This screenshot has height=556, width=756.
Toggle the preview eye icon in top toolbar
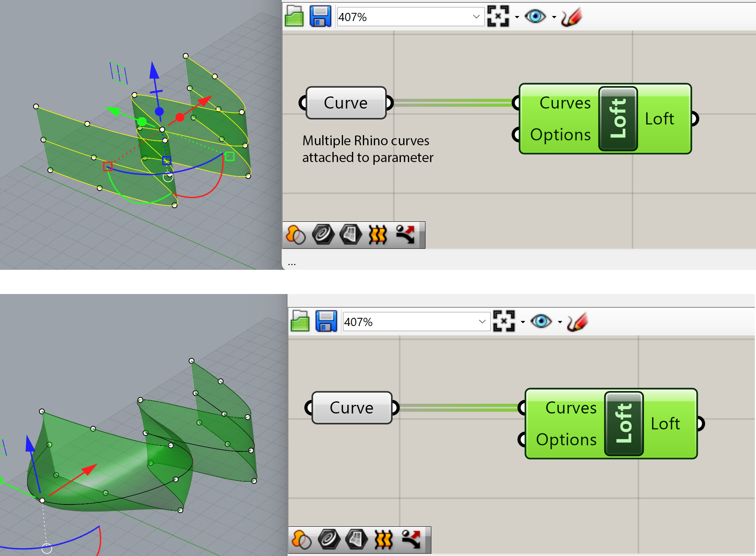tap(535, 16)
